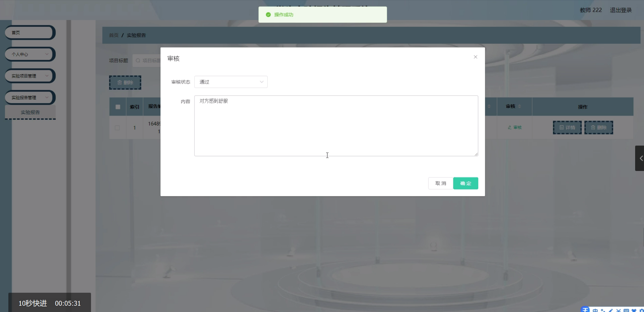The height and width of the screenshot is (312, 644).
Task: Click the 取消 cancel button
Action: point(440,183)
